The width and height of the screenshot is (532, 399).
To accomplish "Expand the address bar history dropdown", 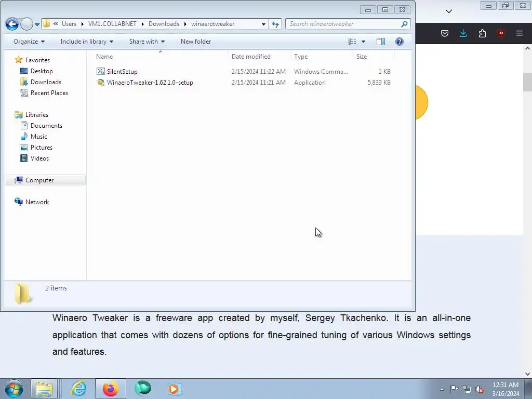I will [x=263, y=24].
